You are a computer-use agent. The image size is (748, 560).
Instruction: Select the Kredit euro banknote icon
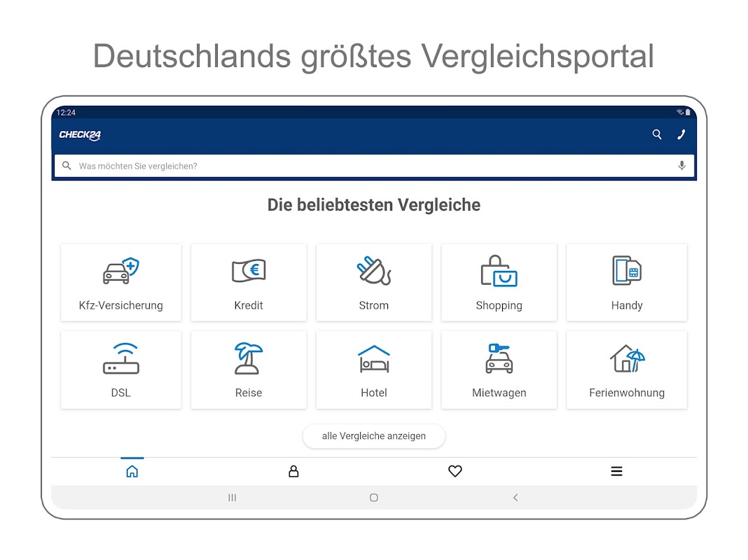click(x=249, y=270)
